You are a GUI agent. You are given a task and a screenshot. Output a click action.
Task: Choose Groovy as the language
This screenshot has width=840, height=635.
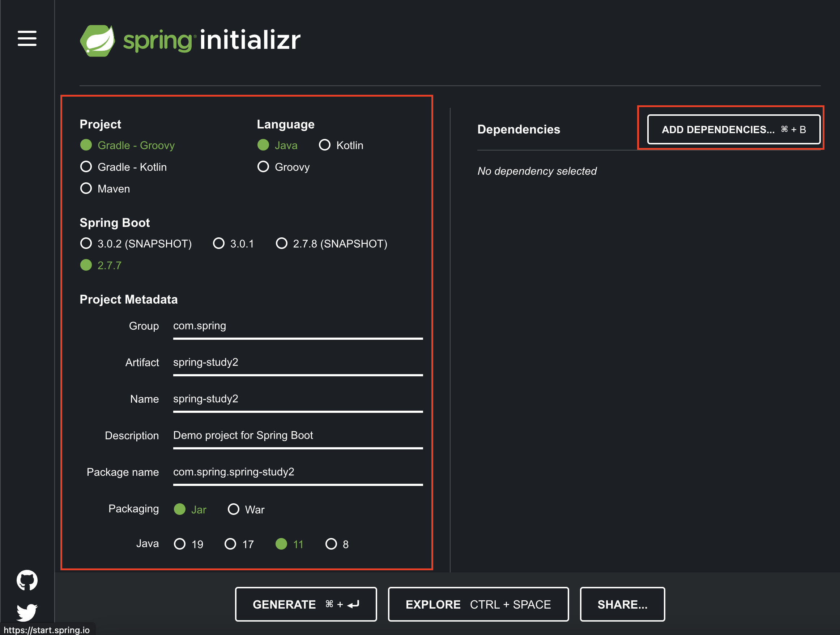coord(264,167)
